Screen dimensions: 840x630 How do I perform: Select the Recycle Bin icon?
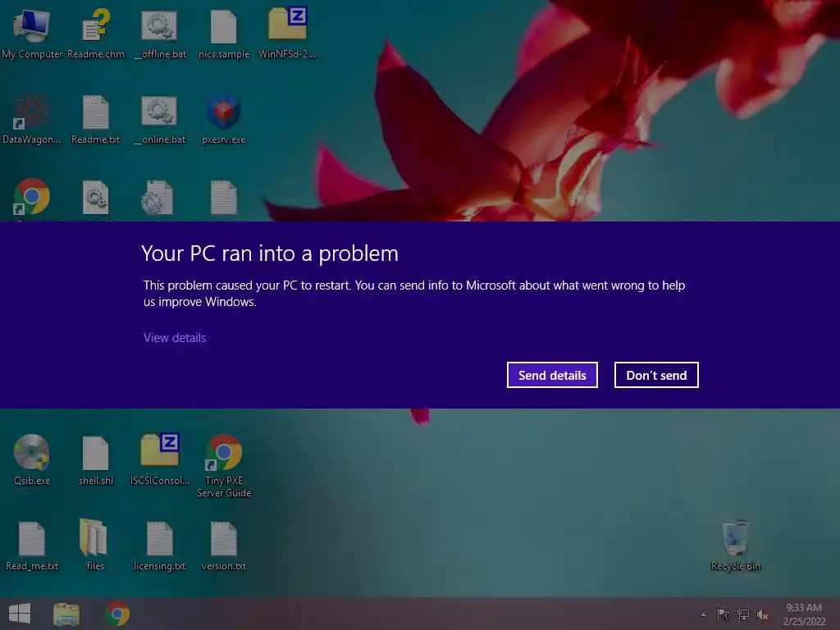736,546
